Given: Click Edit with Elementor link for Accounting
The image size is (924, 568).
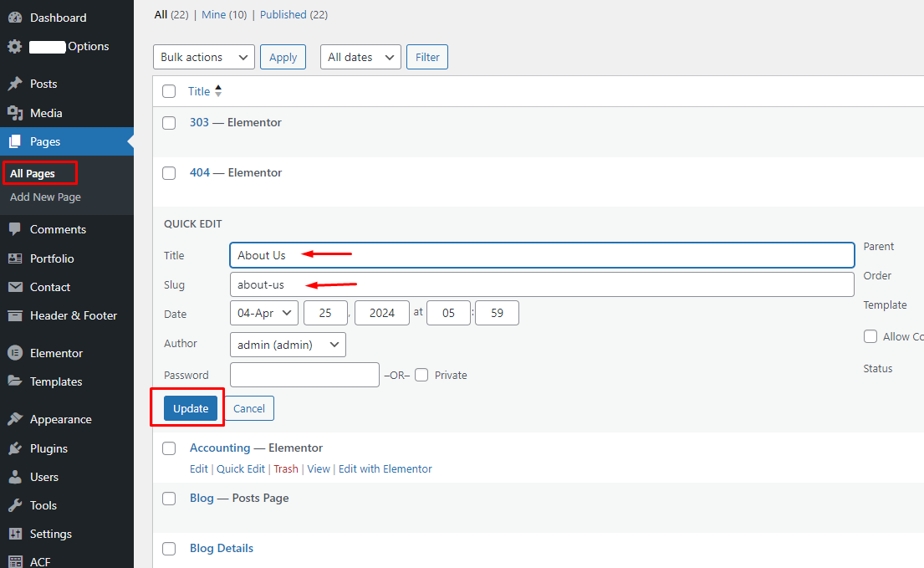Looking at the screenshot, I should 385,469.
